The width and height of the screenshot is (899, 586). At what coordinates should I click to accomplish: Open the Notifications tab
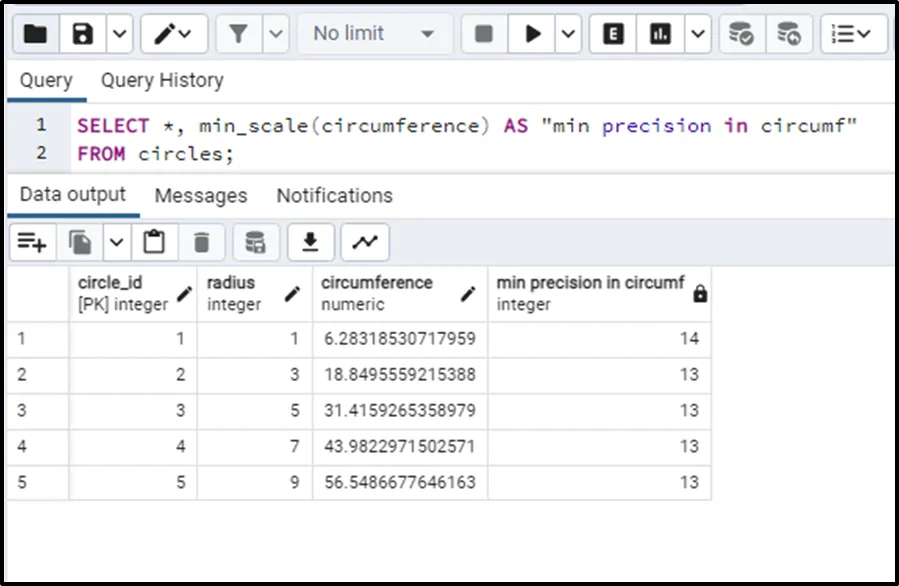pyautogui.click(x=334, y=196)
